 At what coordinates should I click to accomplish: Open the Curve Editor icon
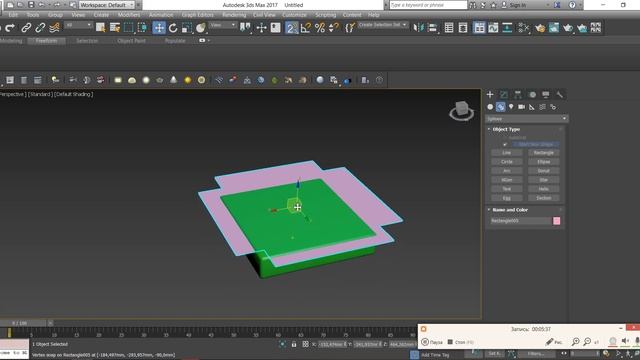[493, 28]
